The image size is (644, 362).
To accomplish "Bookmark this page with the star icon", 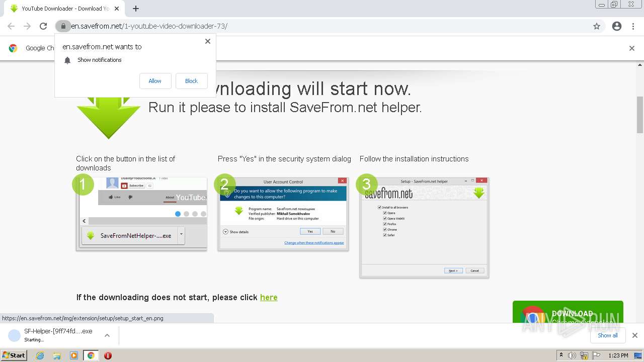I will click(x=597, y=26).
